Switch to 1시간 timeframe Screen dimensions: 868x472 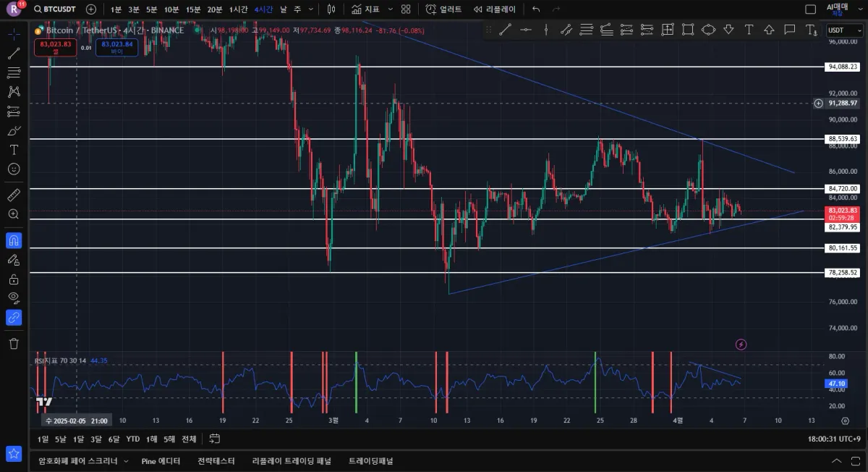[x=238, y=9]
